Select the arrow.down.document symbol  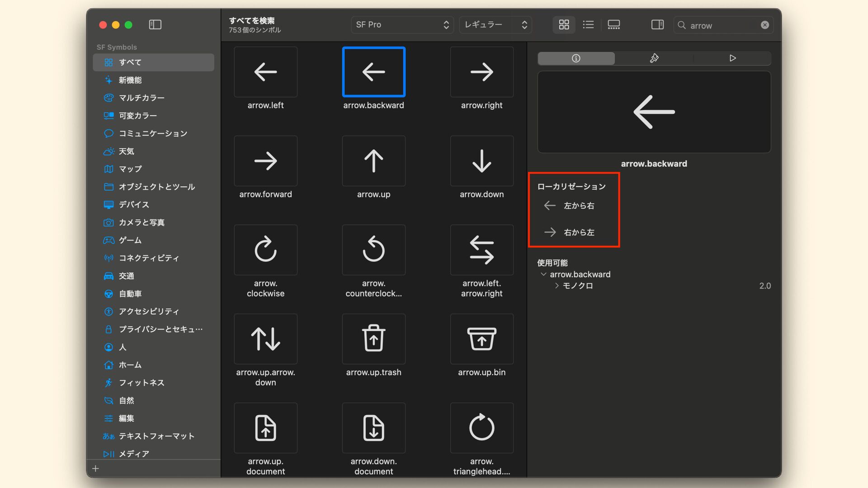click(x=373, y=428)
